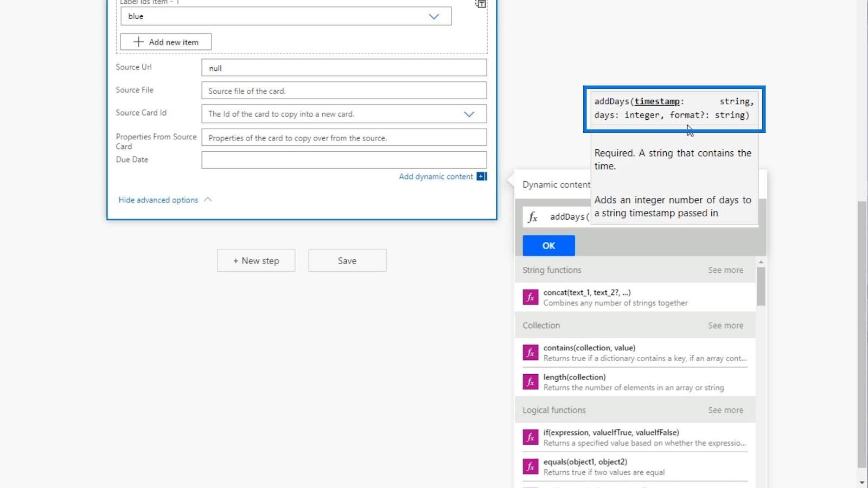Click Add new item button
The image size is (868, 488).
coord(166,42)
